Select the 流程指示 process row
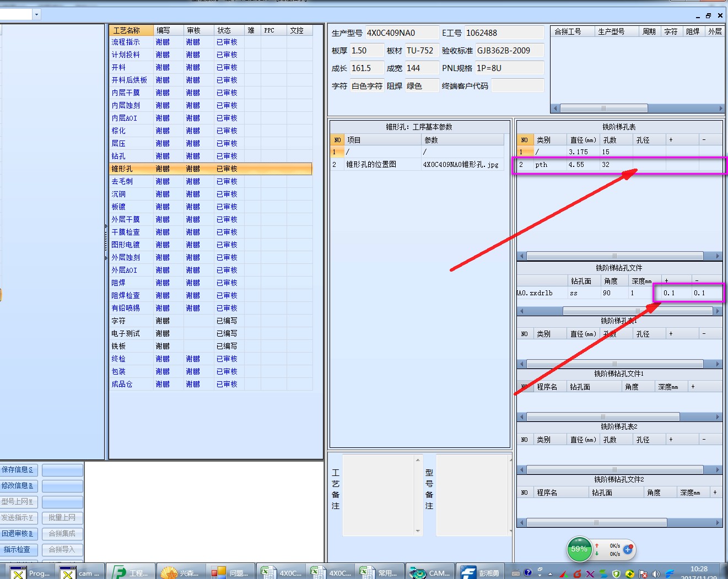 pyautogui.click(x=211, y=42)
